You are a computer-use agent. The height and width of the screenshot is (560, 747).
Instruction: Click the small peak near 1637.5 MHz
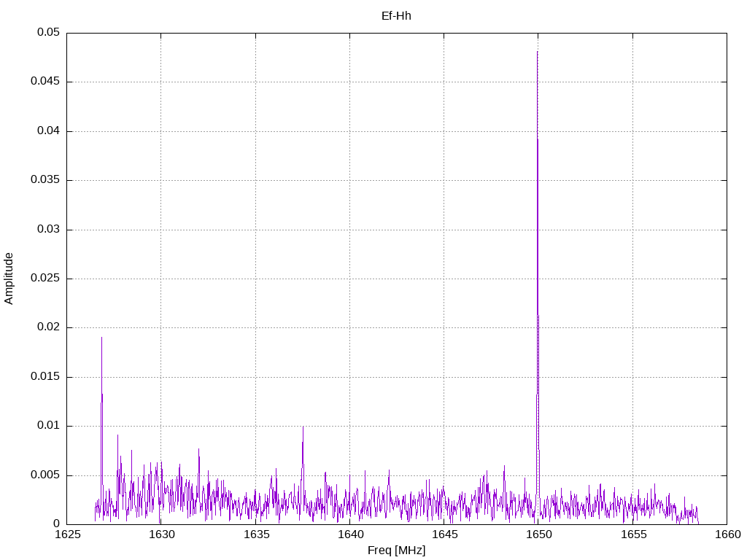[303, 427]
